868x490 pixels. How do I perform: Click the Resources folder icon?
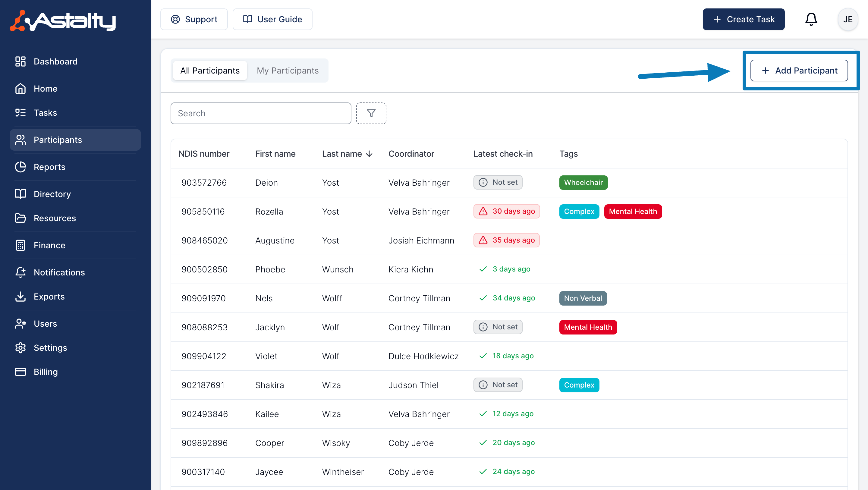pos(20,218)
